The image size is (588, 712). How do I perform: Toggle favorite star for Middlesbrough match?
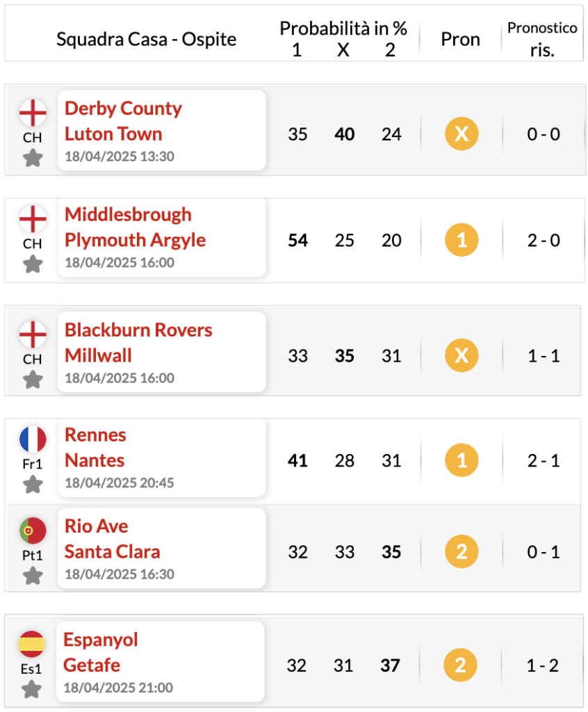pos(33,264)
